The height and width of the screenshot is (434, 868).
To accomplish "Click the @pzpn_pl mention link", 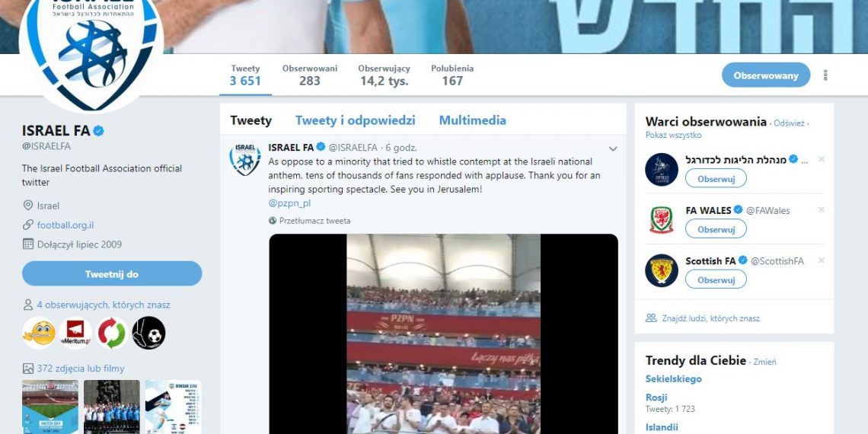I will pyautogui.click(x=289, y=203).
